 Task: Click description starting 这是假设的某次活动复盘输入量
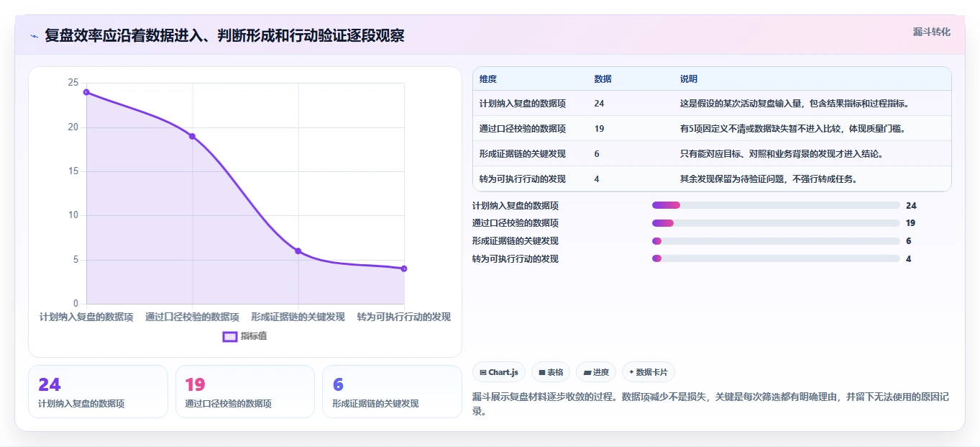point(795,104)
